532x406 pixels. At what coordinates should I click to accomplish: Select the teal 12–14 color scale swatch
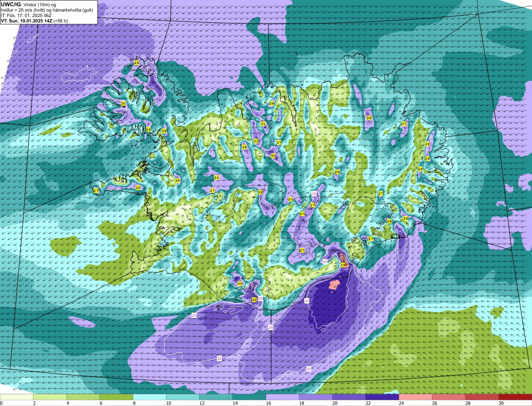tap(216, 397)
